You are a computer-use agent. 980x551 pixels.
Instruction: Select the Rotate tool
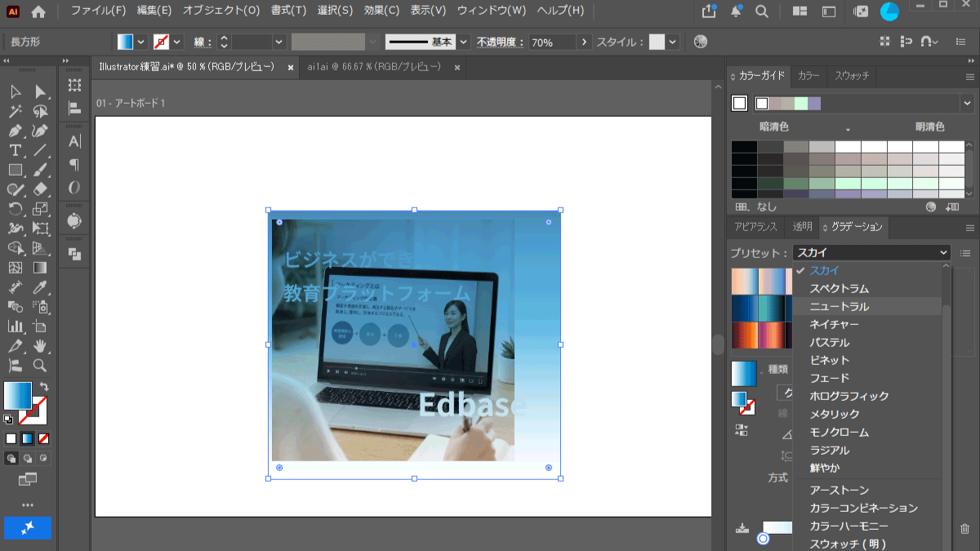pos(15,209)
